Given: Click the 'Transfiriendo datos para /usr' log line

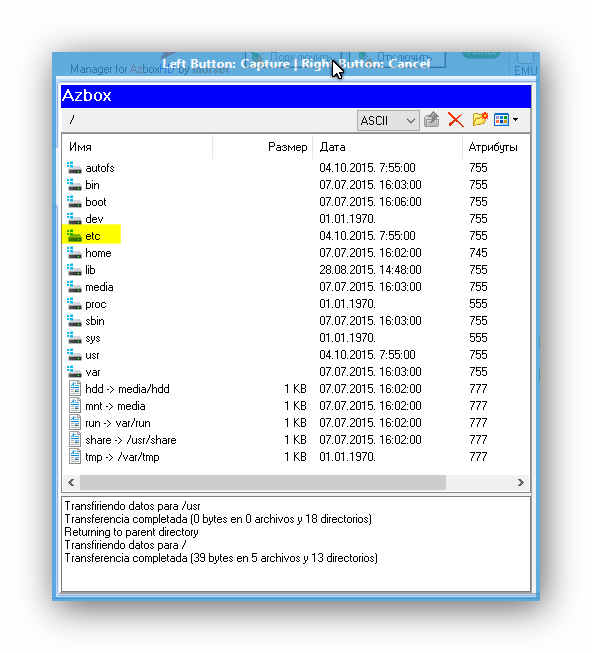Looking at the screenshot, I should click(x=132, y=506).
